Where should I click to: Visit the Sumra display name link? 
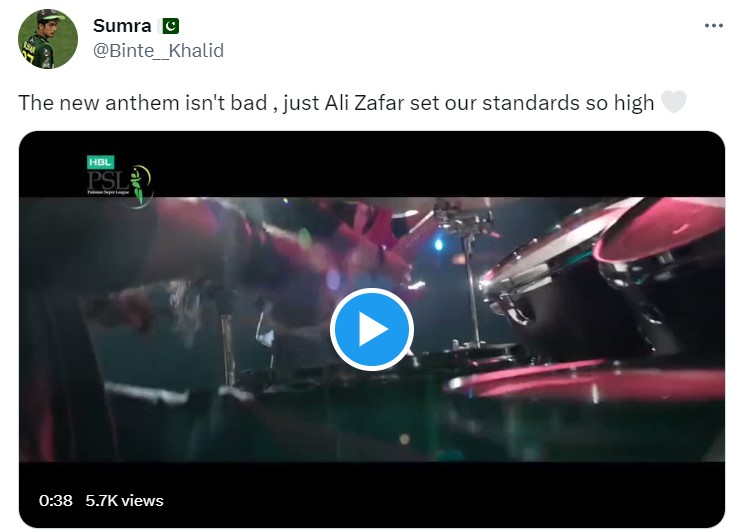[122, 25]
